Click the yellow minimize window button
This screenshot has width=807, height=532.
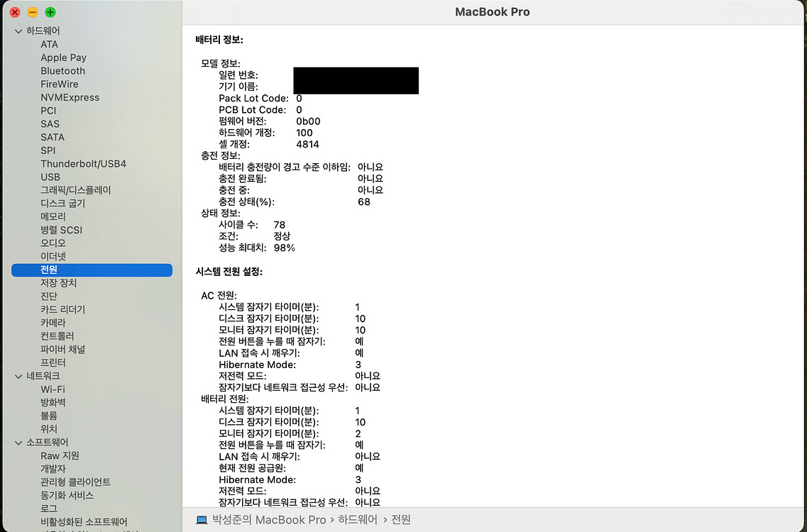(33, 12)
